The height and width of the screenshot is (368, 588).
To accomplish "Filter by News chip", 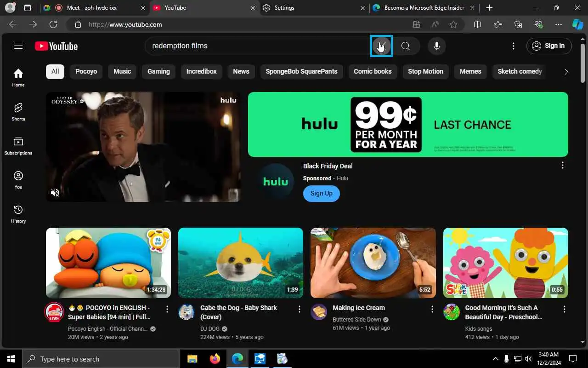I will click(x=241, y=71).
